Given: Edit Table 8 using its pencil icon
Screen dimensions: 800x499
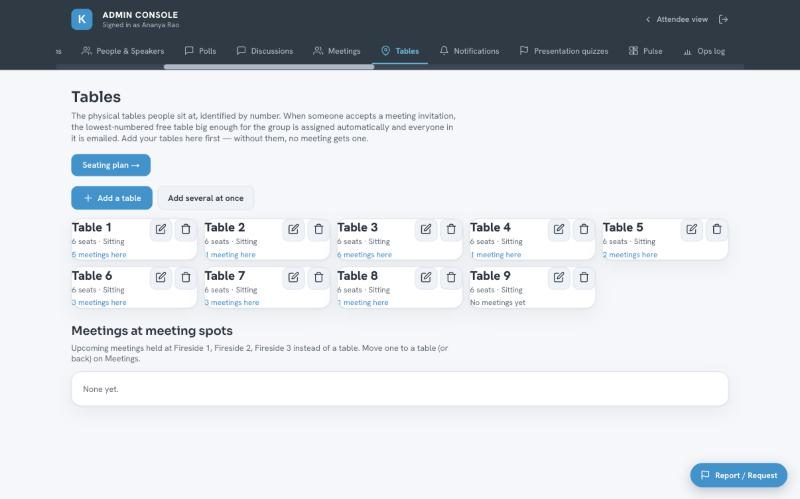Looking at the screenshot, I should pyautogui.click(x=426, y=277).
